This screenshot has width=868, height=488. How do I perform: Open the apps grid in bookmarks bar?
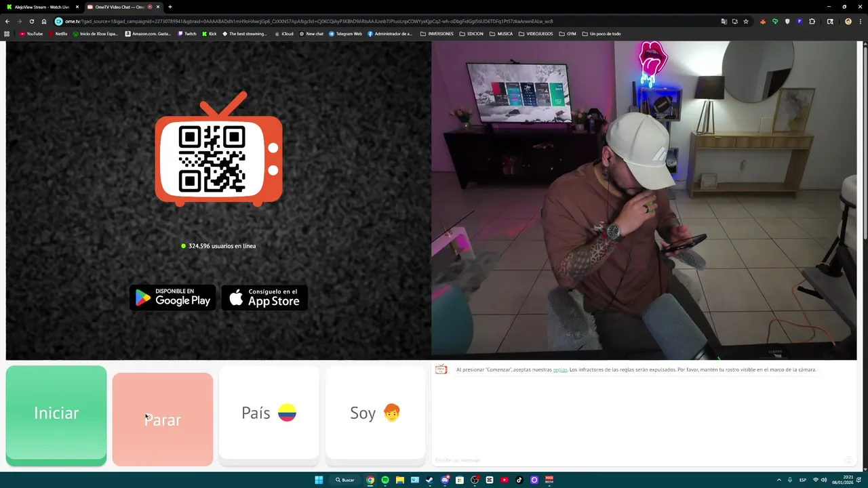point(7,34)
